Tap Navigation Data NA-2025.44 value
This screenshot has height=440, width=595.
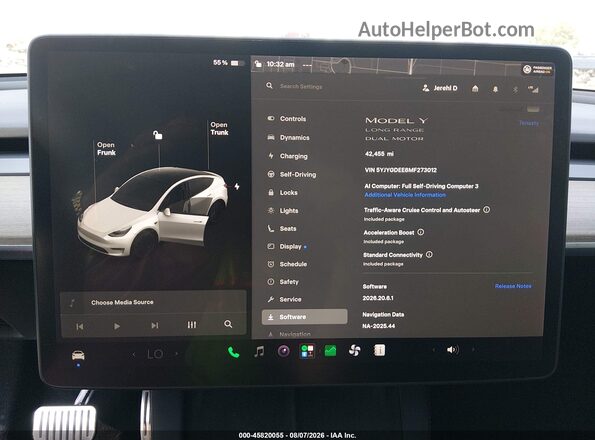click(378, 326)
